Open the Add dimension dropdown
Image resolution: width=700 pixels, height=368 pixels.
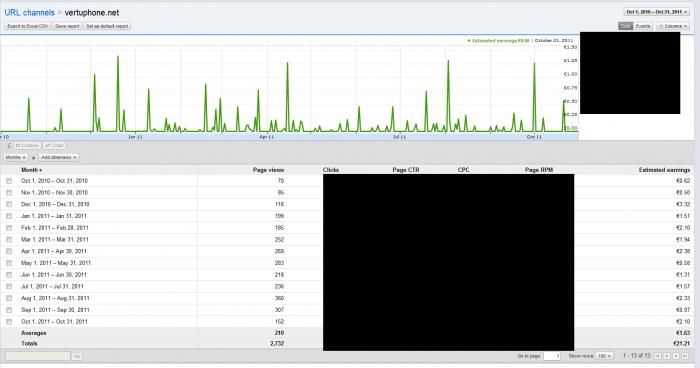(58, 157)
